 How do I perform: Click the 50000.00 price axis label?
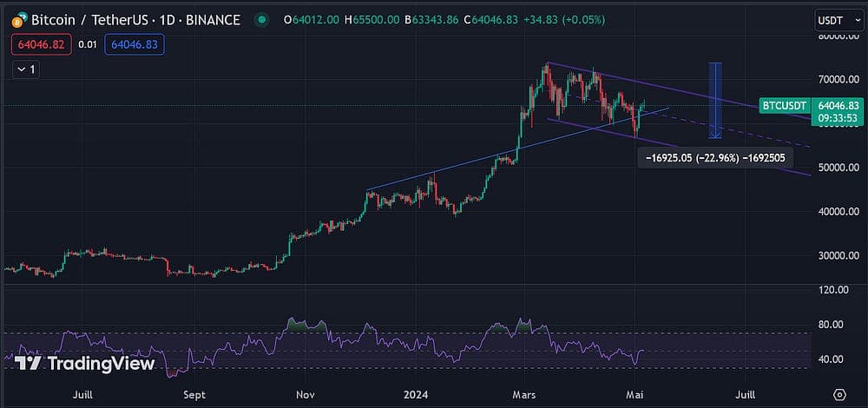click(838, 168)
